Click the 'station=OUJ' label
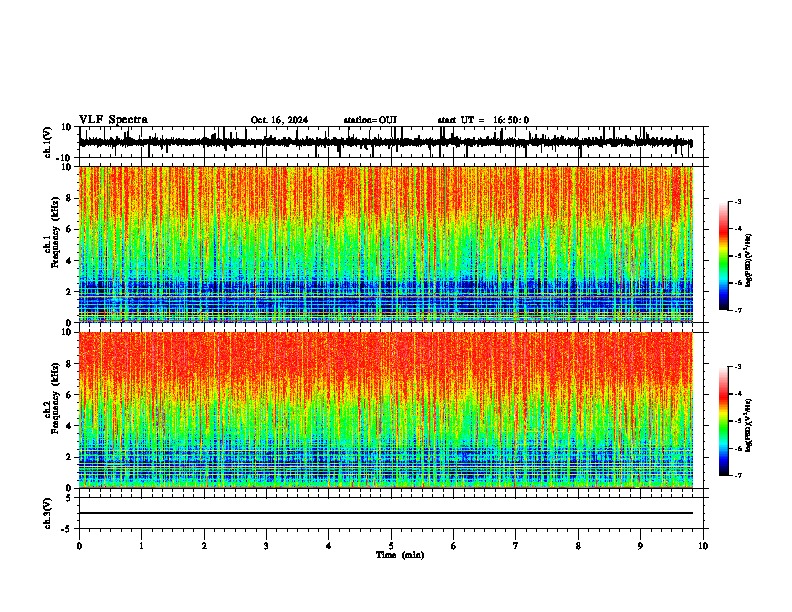Image resolution: width=792 pixels, height=612 pixels. coord(370,120)
